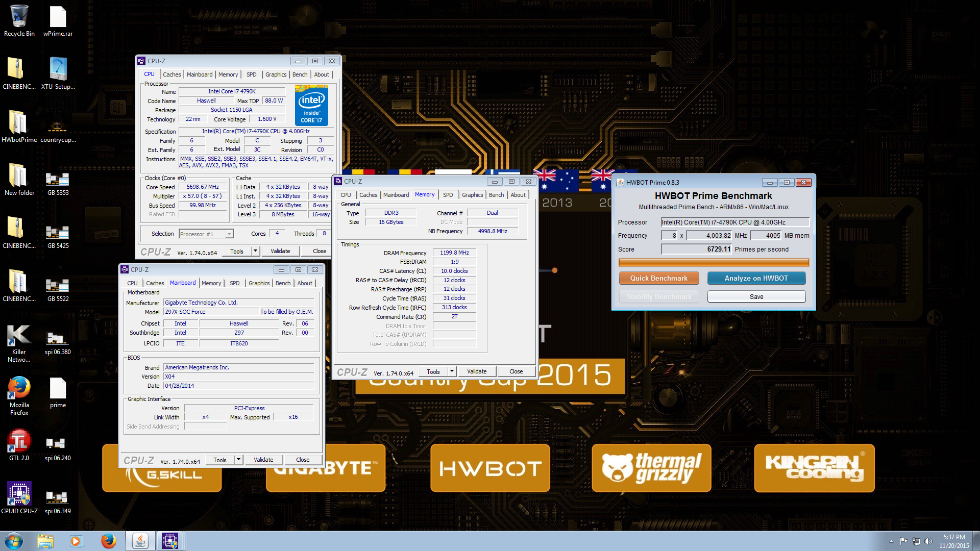Select Graphics tab in Memory CPU-Z window
The height and width of the screenshot is (551, 980).
(472, 195)
